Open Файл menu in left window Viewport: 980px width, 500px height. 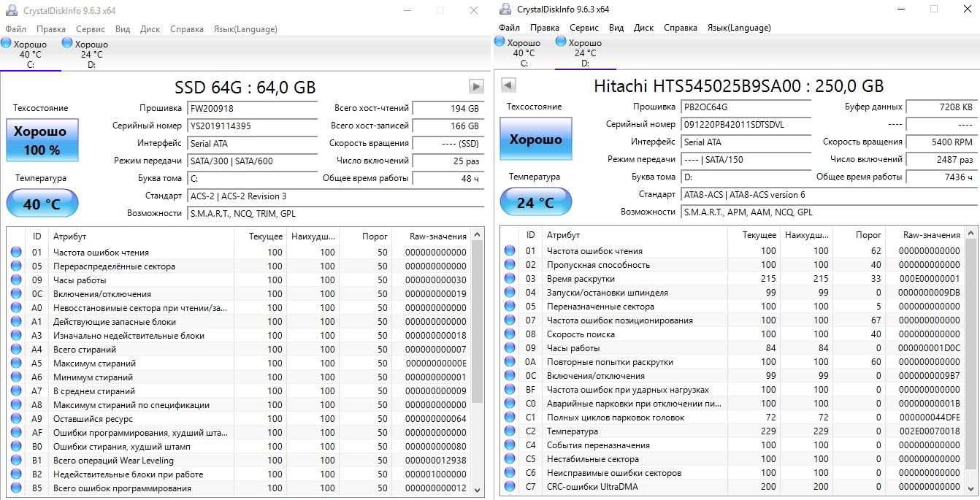coord(15,29)
